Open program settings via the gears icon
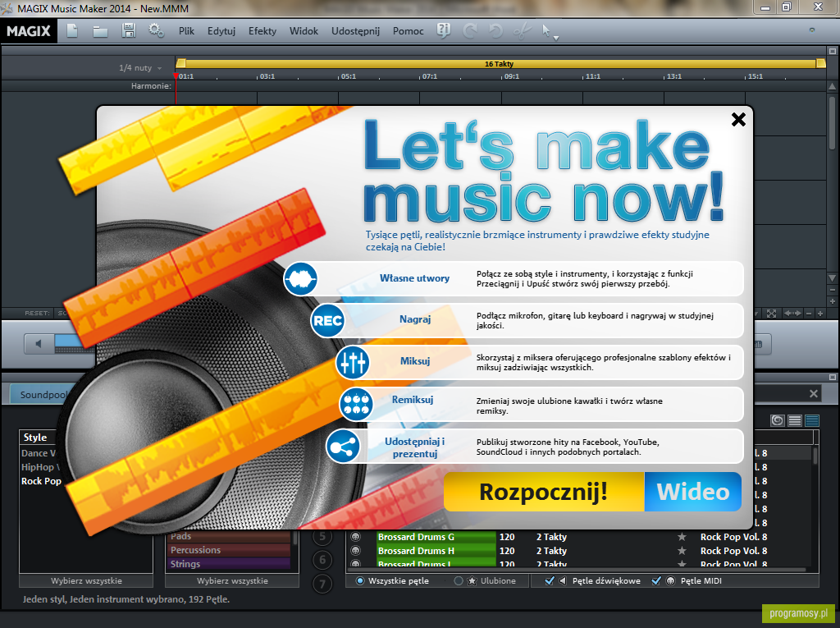 (x=157, y=30)
